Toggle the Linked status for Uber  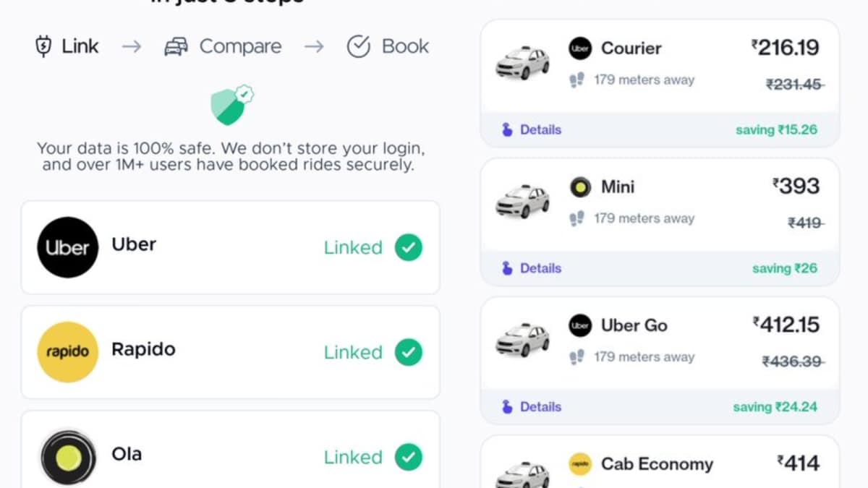(x=408, y=247)
